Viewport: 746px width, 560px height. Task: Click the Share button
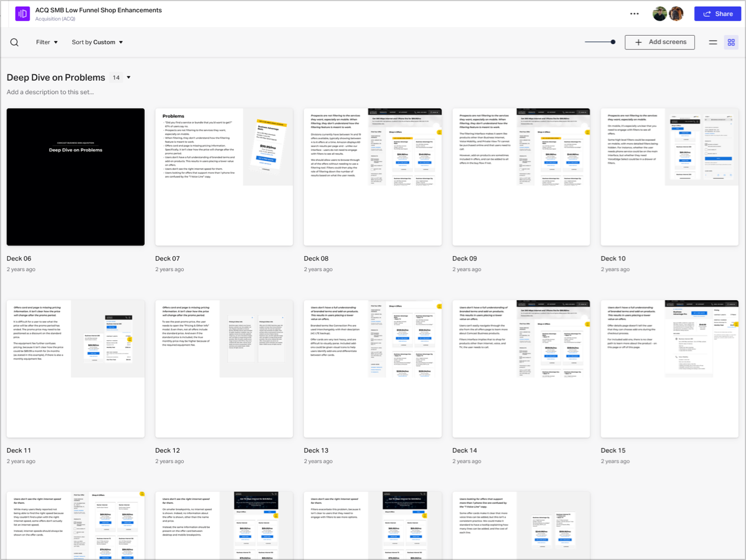(718, 14)
